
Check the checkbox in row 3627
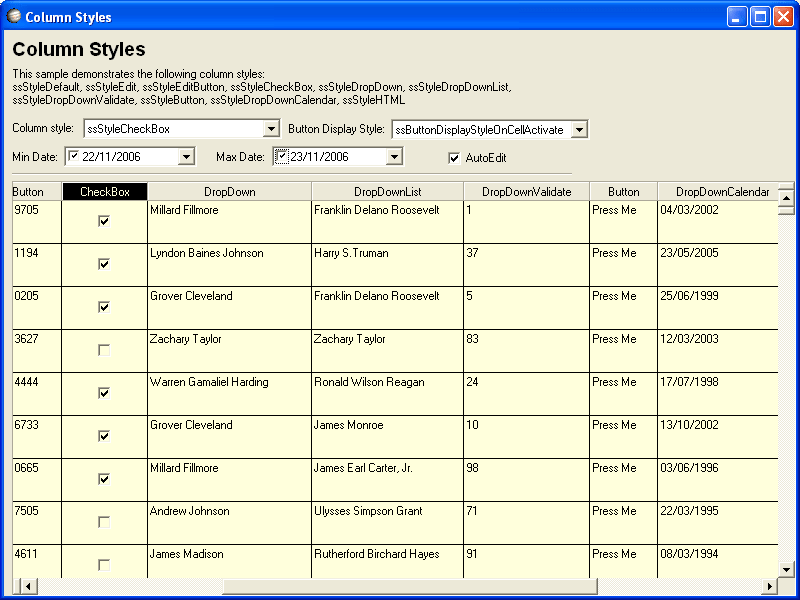click(104, 350)
